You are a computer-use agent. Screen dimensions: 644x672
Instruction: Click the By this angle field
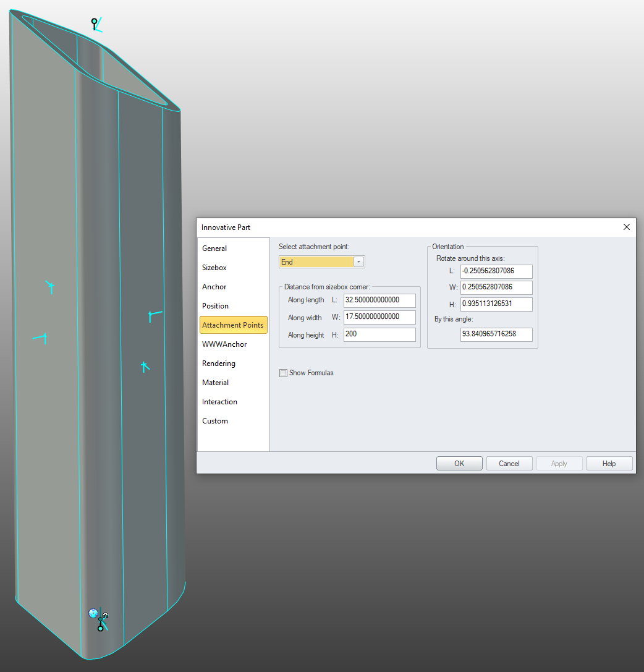[497, 334]
